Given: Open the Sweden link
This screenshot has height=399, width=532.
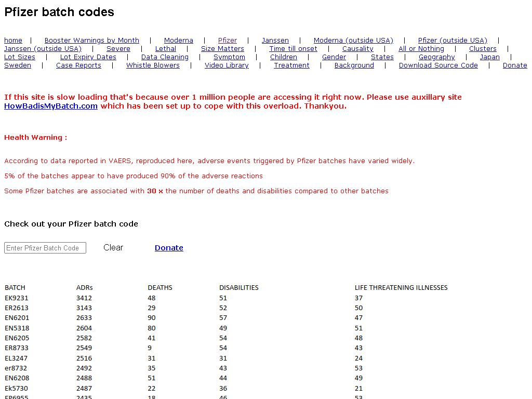Looking at the screenshot, I should 18,65.
